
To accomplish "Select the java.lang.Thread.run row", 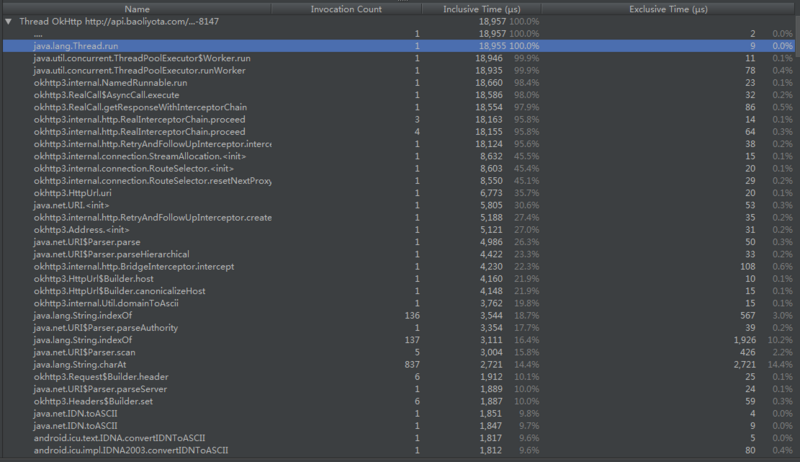I will (x=398, y=46).
